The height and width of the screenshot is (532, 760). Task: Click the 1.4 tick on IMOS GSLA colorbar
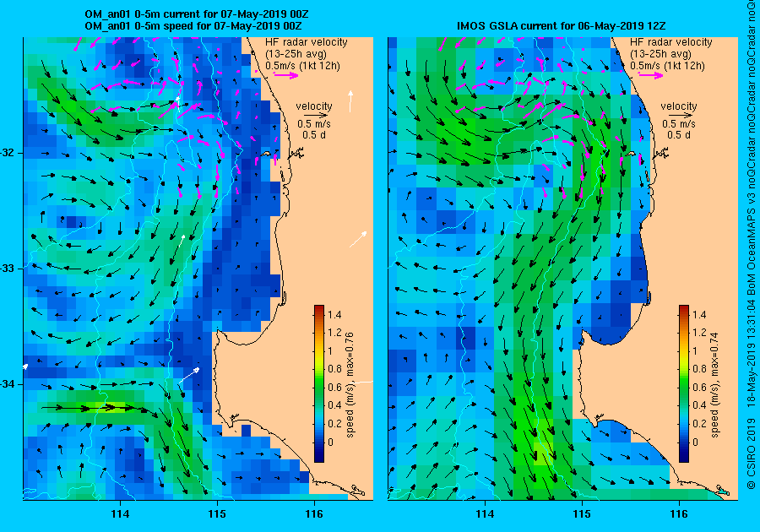tap(699, 314)
